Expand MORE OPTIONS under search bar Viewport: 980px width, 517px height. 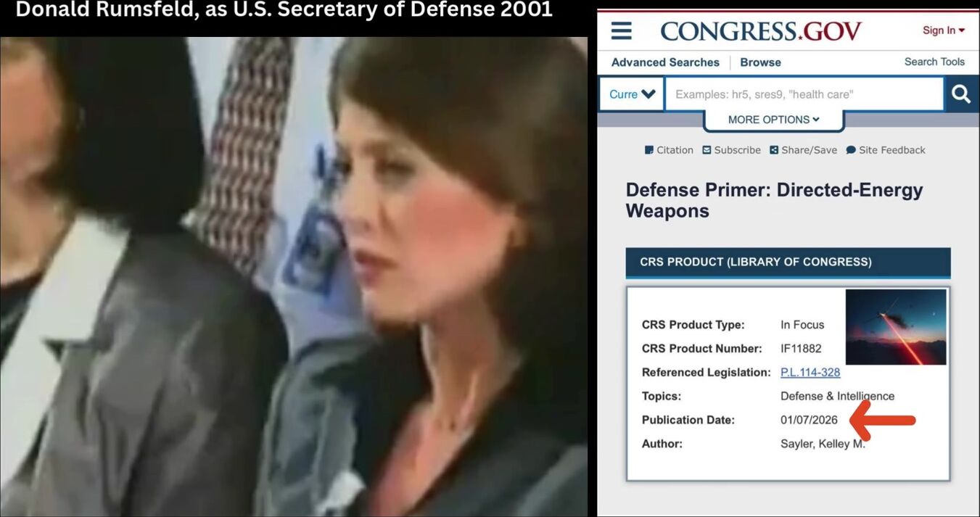click(x=773, y=120)
